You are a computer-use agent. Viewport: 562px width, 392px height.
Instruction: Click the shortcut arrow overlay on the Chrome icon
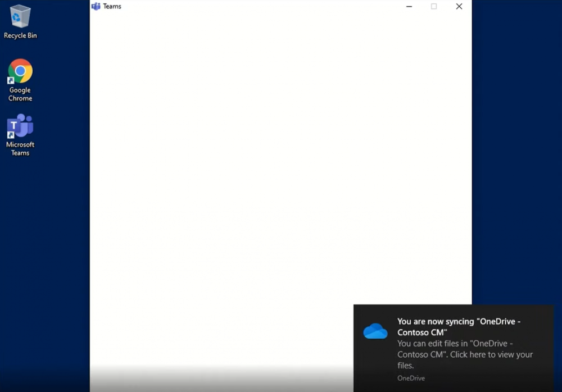pos(10,81)
